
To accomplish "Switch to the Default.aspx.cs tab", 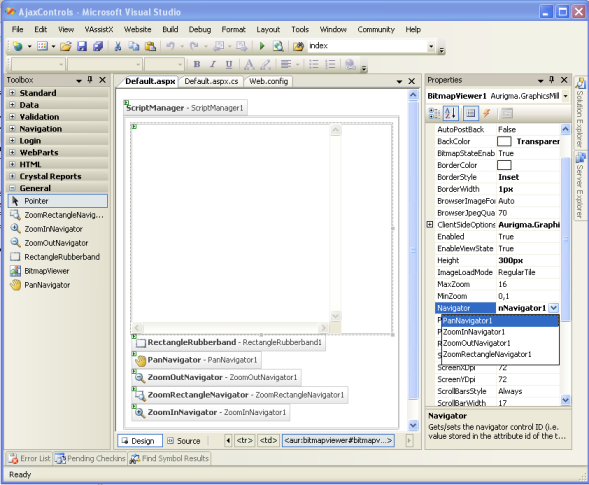I will point(211,81).
